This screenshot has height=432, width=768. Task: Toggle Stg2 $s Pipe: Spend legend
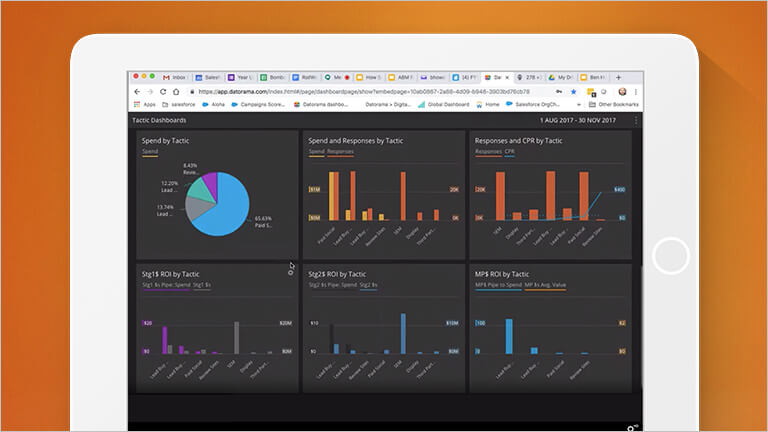[x=333, y=285]
